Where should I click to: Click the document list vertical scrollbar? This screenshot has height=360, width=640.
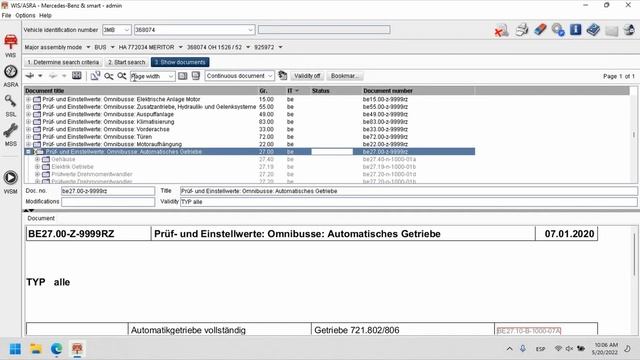tap(633, 135)
